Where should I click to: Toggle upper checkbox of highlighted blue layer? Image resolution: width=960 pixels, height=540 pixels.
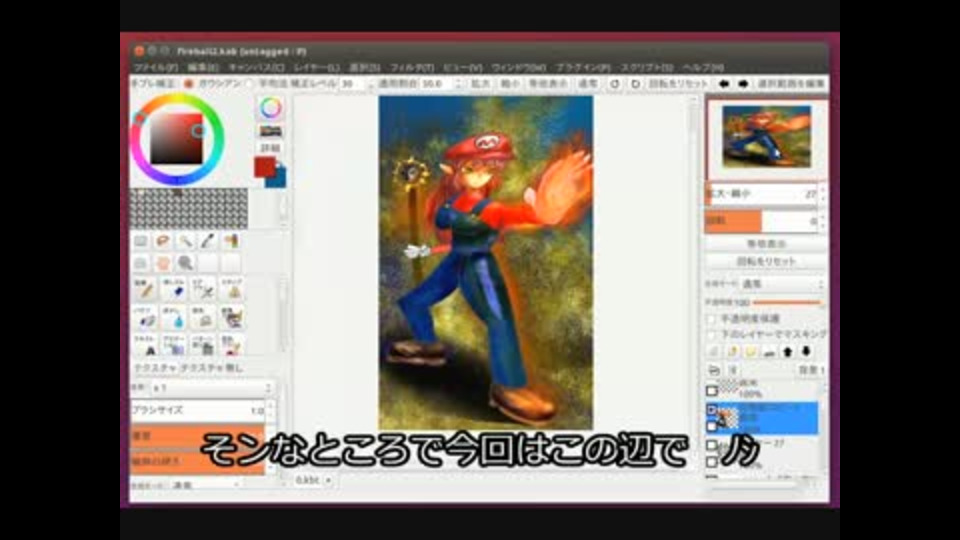pyautogui.click(x=711, y=409)
